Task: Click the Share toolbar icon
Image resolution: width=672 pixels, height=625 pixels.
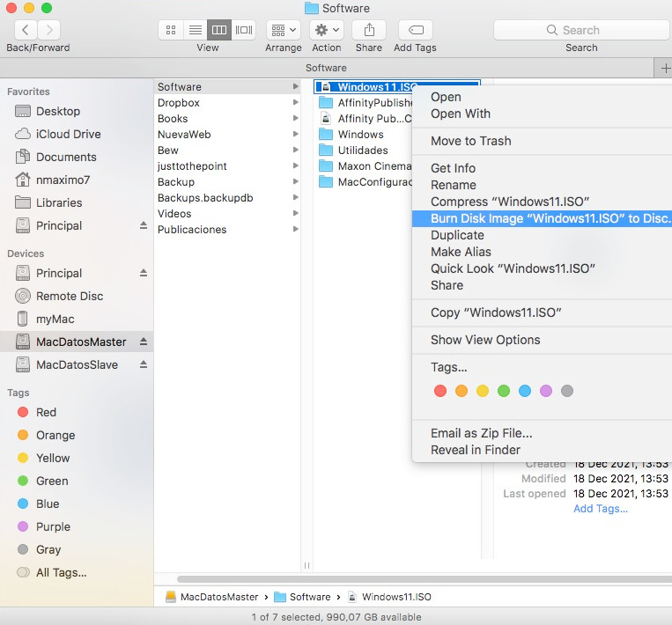Action: [369, 30]
